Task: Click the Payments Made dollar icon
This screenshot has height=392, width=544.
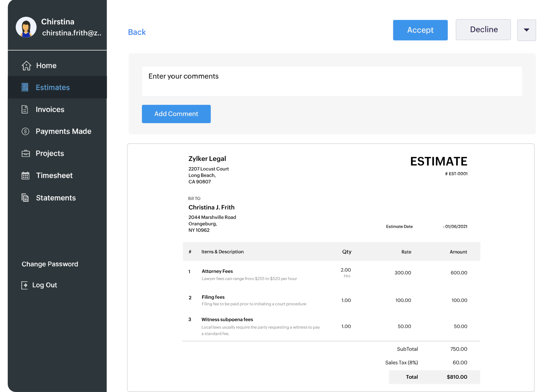Action: 25,131
